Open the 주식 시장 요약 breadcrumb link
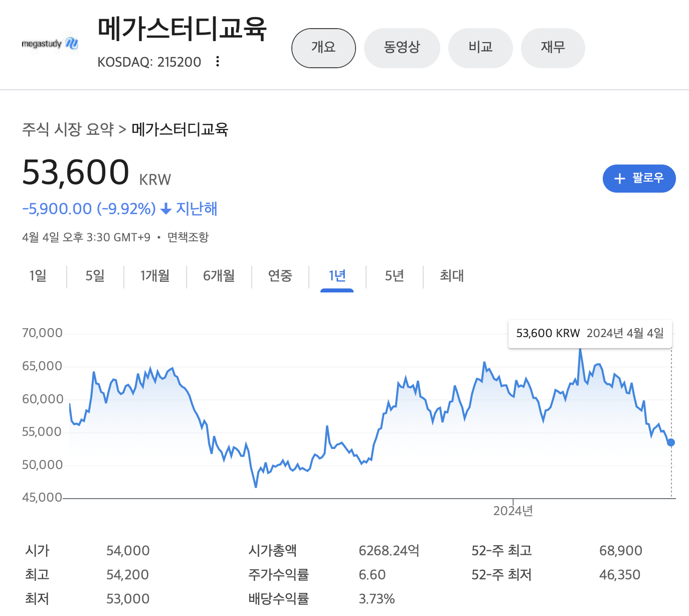The height and width of the screenshot is (616, 689). coord(68,129)
